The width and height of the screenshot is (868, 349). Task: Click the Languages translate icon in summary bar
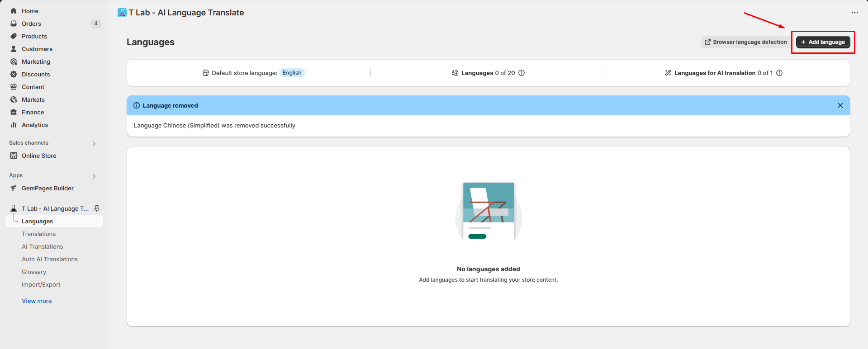click(x=455, y=73)
